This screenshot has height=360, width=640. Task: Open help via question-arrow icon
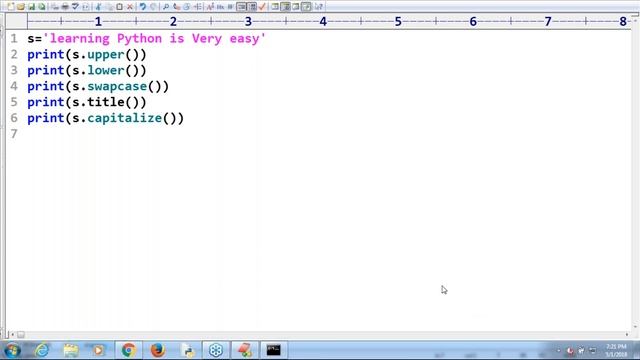(319, 7)
